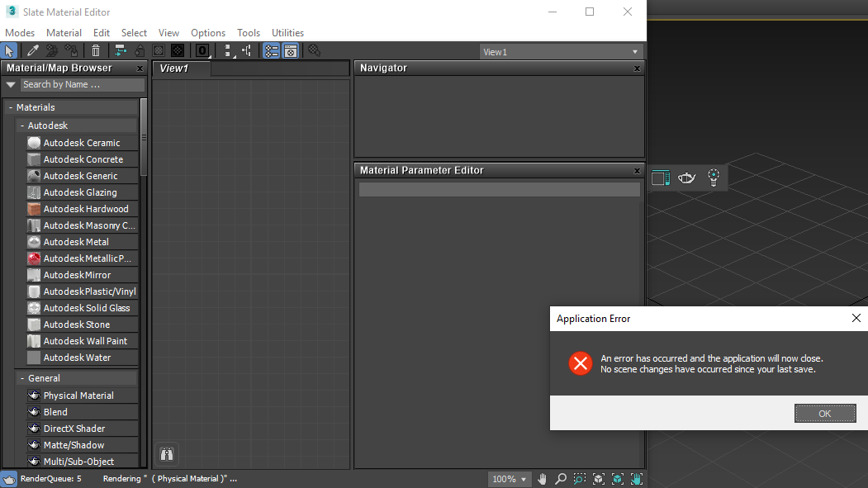Select Autodesk Hardwood material
This screenshot has height=488, width=868.
[x=82, y=209]
